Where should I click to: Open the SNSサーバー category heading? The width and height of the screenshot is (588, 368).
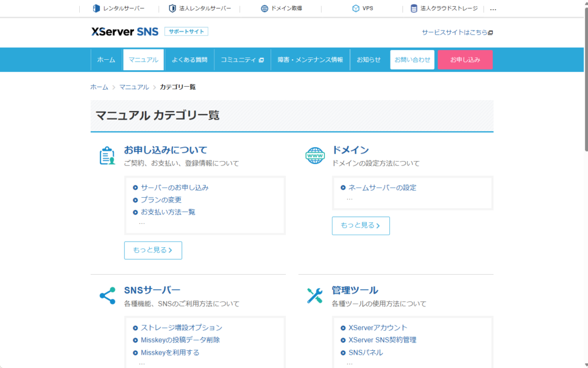tap(152, 290)
